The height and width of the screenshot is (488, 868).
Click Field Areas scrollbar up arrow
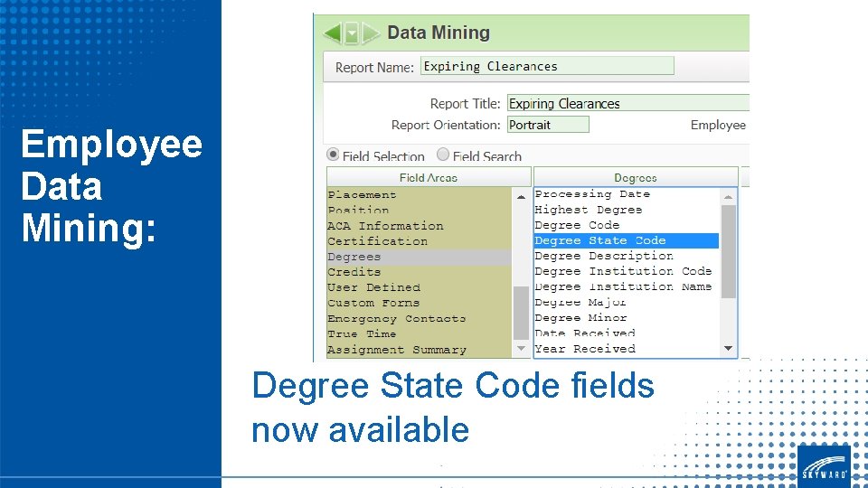tap(521, 196)
